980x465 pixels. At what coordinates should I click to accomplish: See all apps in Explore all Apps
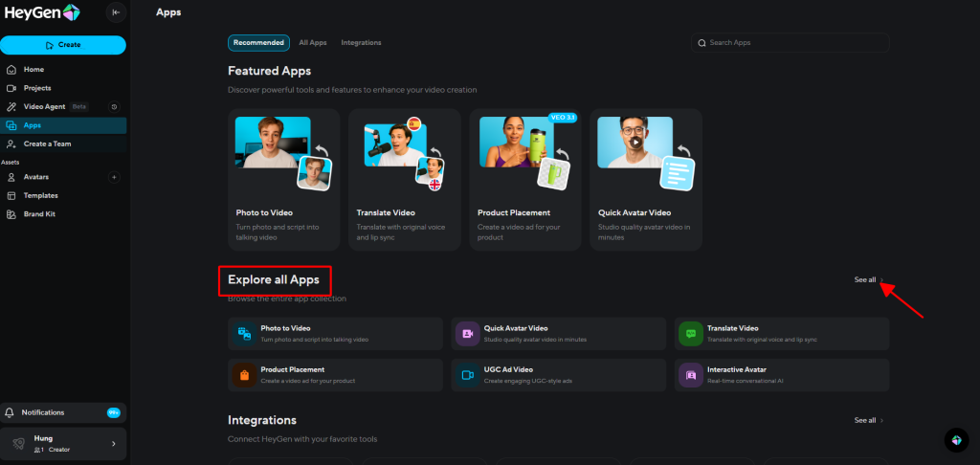tap(868, 279)
